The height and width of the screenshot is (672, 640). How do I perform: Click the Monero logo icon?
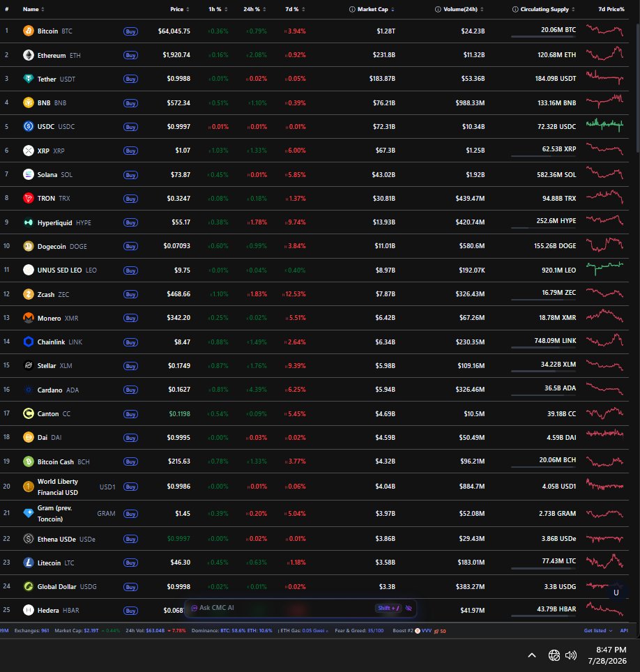pyautogui.click(x=29, y=318)
